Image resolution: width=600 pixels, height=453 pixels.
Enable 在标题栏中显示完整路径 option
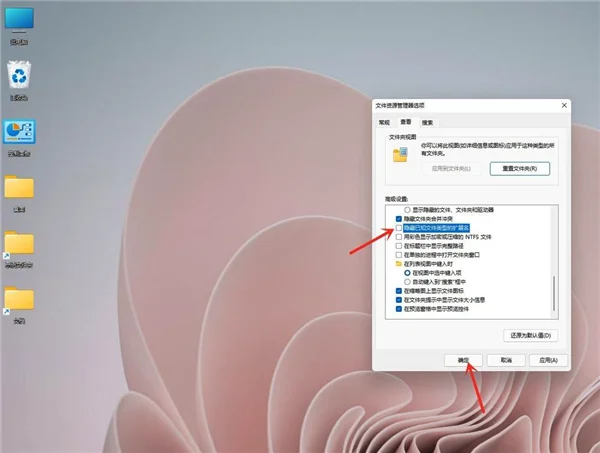(x=399, y=245)
